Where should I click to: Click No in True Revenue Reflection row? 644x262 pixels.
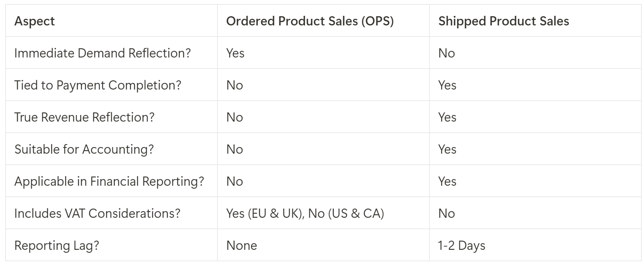(x=234, y=117)
